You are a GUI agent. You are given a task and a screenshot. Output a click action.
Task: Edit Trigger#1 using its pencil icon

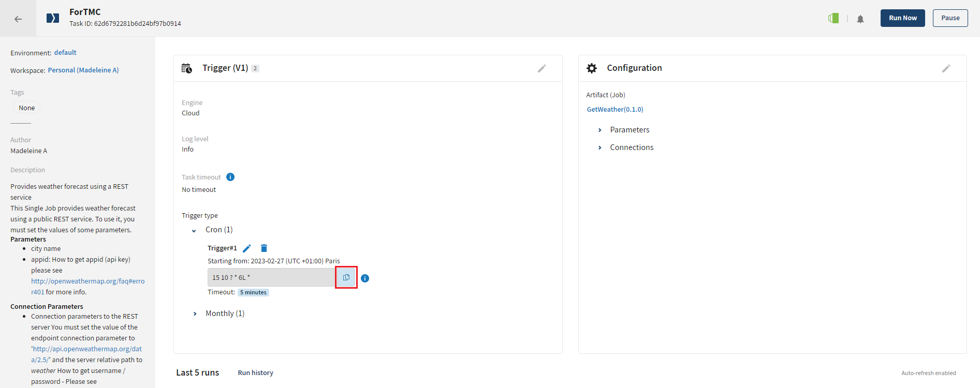click(247, 248)
